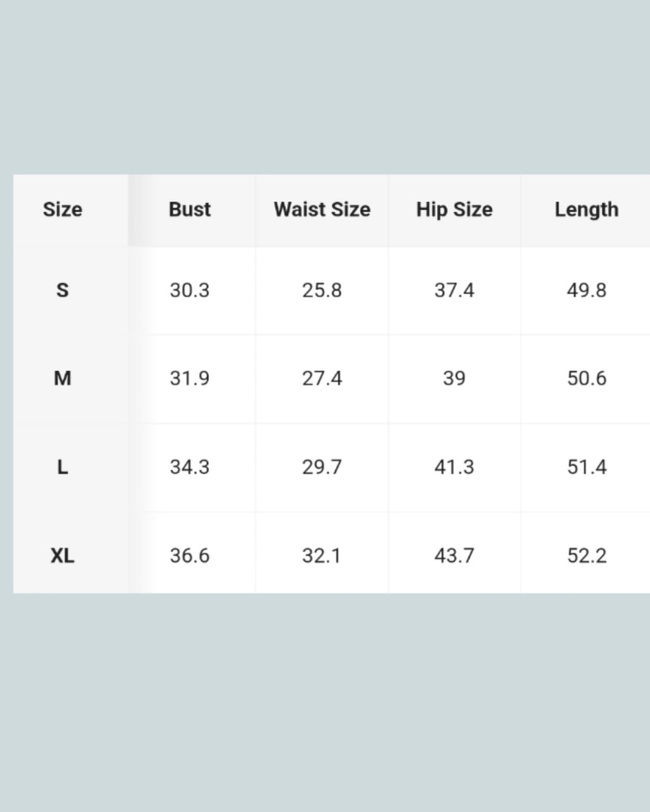Select the 29.7 waist cell for L
Viewport: 650px width, 812px height.
click(x=322, y=467)
